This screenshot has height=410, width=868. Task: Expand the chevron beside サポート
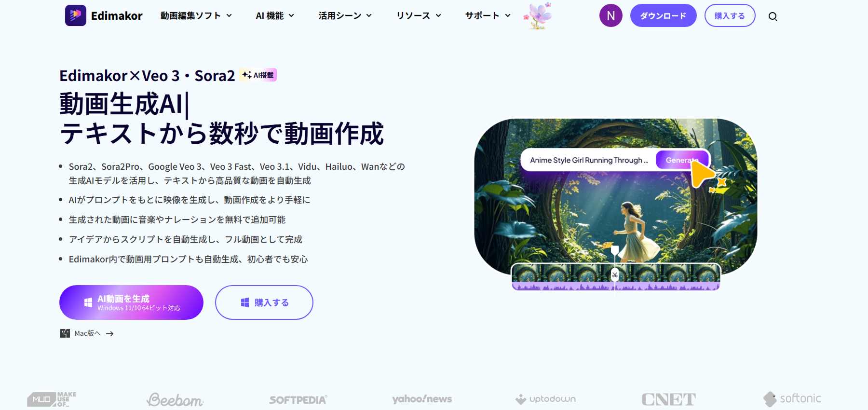508,16
